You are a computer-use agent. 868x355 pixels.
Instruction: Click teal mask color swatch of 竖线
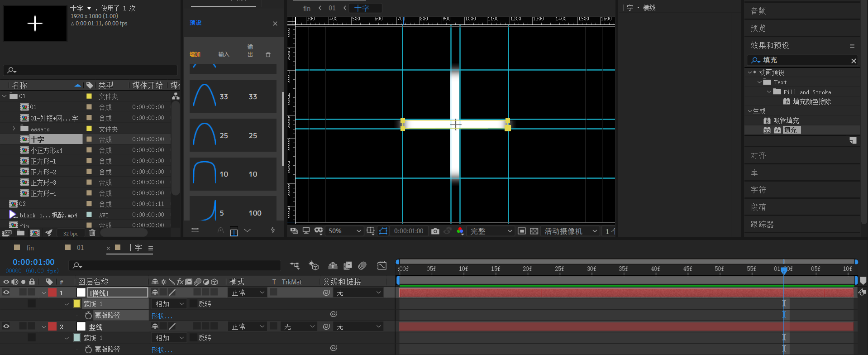[x=77, y=338]
